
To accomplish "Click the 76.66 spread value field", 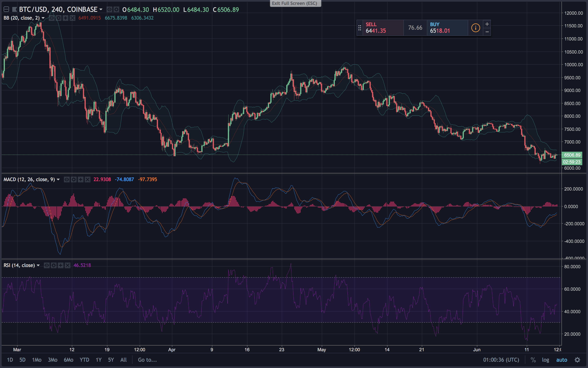I will [x=415, y=28].
